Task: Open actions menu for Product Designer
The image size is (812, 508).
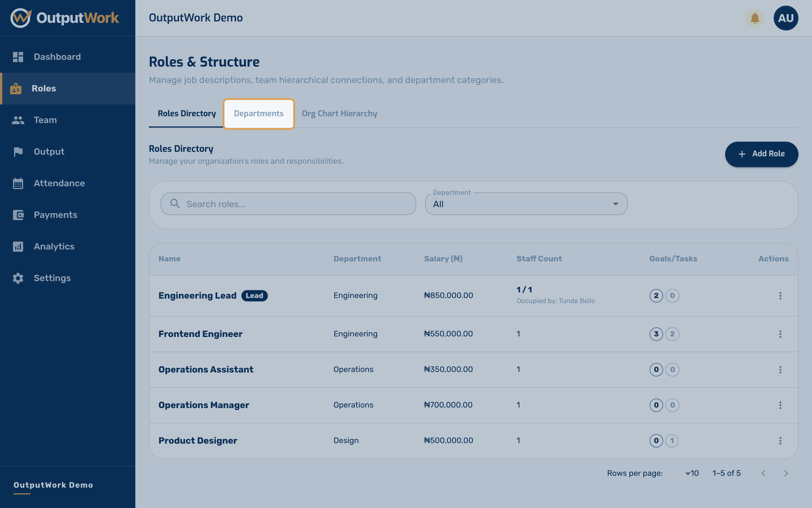Action: 780,441
